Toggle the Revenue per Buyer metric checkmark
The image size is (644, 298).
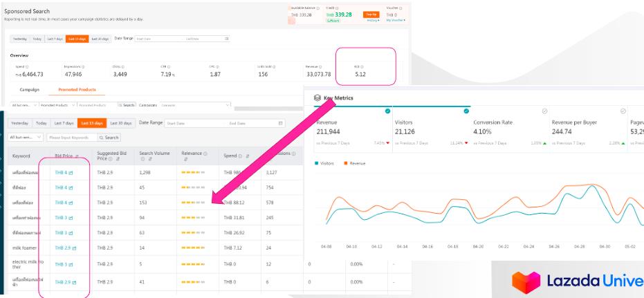[x=623, y=111]
